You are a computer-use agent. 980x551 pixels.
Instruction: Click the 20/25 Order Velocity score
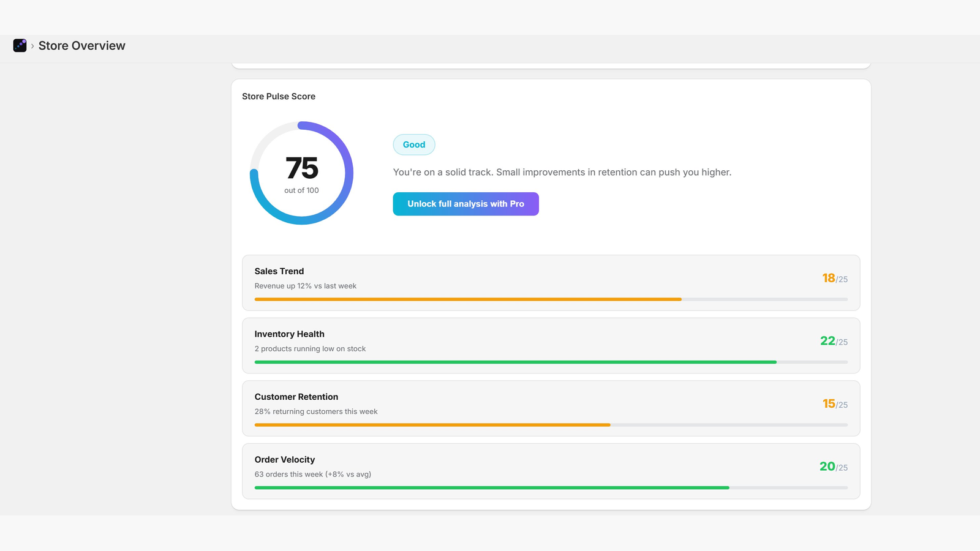834,467
